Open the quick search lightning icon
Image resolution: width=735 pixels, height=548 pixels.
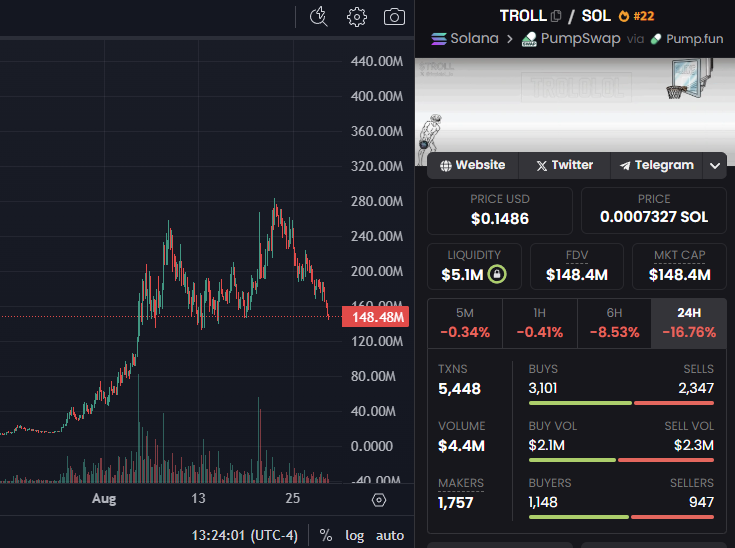[x=319, y=17]
